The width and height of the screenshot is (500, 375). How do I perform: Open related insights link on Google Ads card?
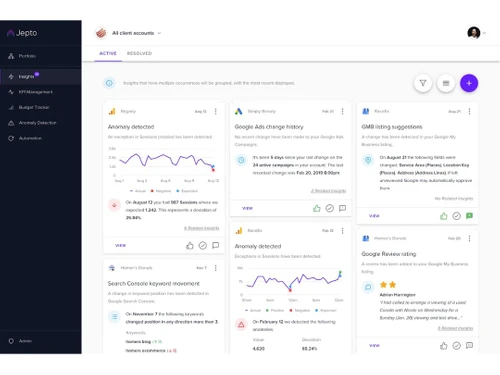tap(328, 191)
